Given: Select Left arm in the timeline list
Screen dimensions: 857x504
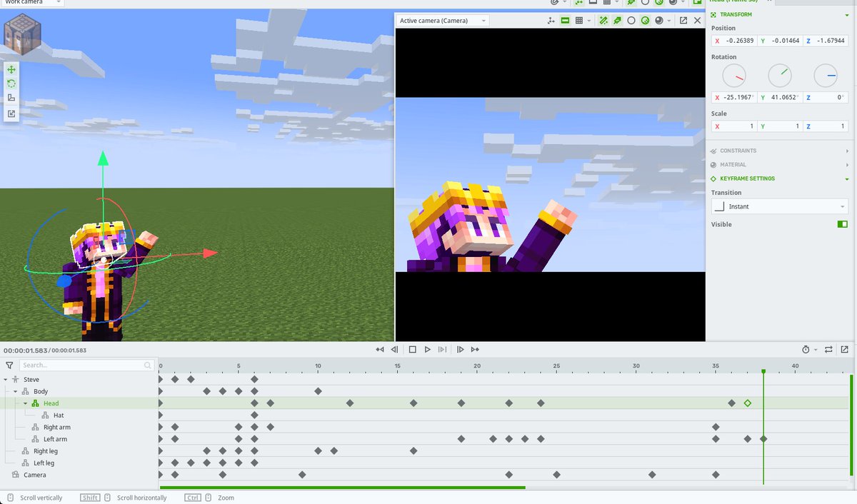Looking at the screenshot, I should pyautogui.click(x=55, y=439).
